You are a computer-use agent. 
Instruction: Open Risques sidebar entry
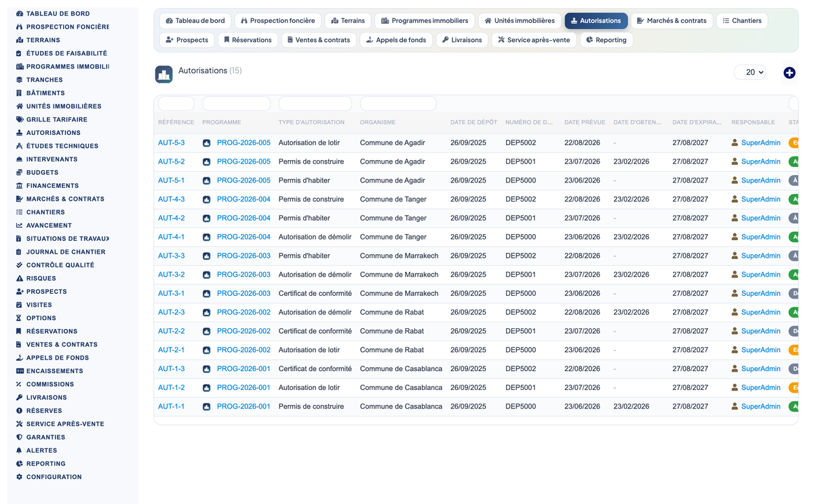(41, 278)
